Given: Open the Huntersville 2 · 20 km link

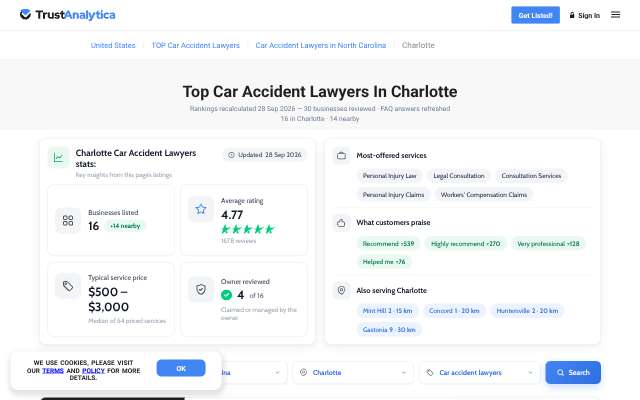Looking at the screenshot, I should tap(527, 311).
